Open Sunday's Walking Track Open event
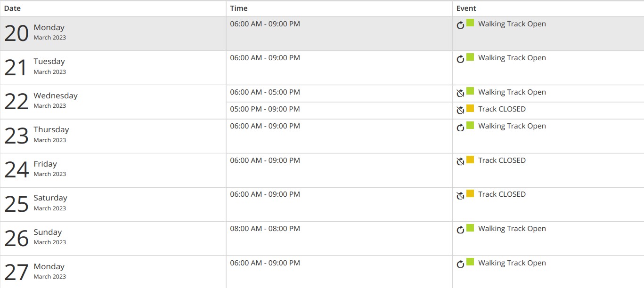The width and height of the screenshot is (644, 288). pyautogui.click(x=512, y=229)
